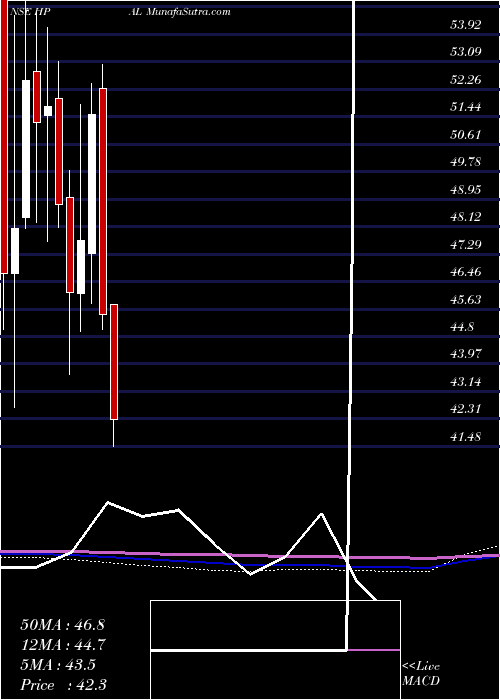Select the 47.29 price axis label
The image size is (500, 700).
coord(466,244)
